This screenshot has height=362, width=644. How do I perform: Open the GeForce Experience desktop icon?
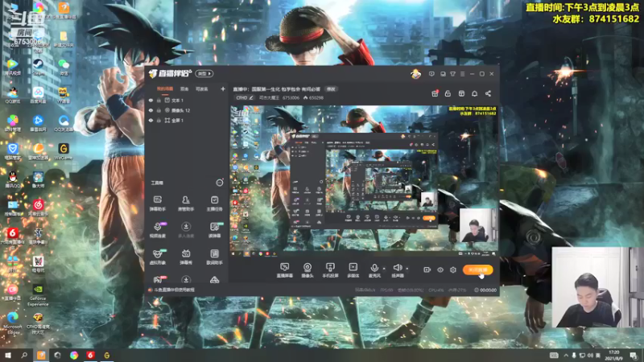tap(38, 295)
